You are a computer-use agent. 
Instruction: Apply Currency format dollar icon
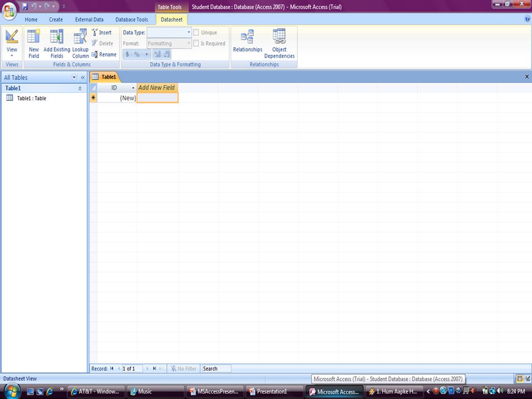[x=127, y=54]
